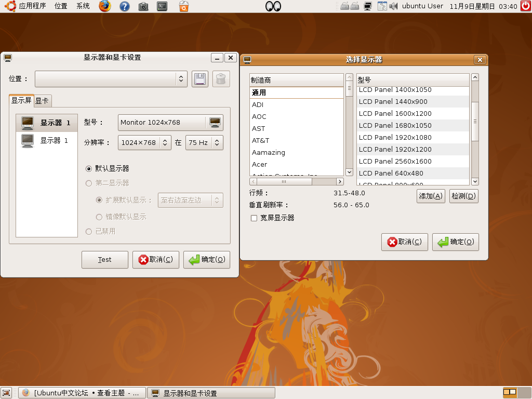
Task: Click 确定 in 选择显示器 dialog
Action: tap(455, 242)
